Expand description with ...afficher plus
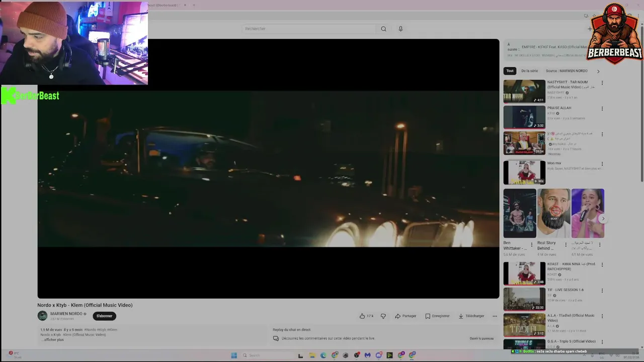644x362 pixels. pos(53,340)
